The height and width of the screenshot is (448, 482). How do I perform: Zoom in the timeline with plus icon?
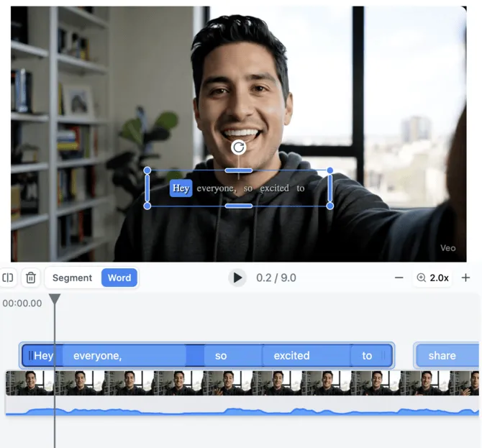tap(465, 278)
